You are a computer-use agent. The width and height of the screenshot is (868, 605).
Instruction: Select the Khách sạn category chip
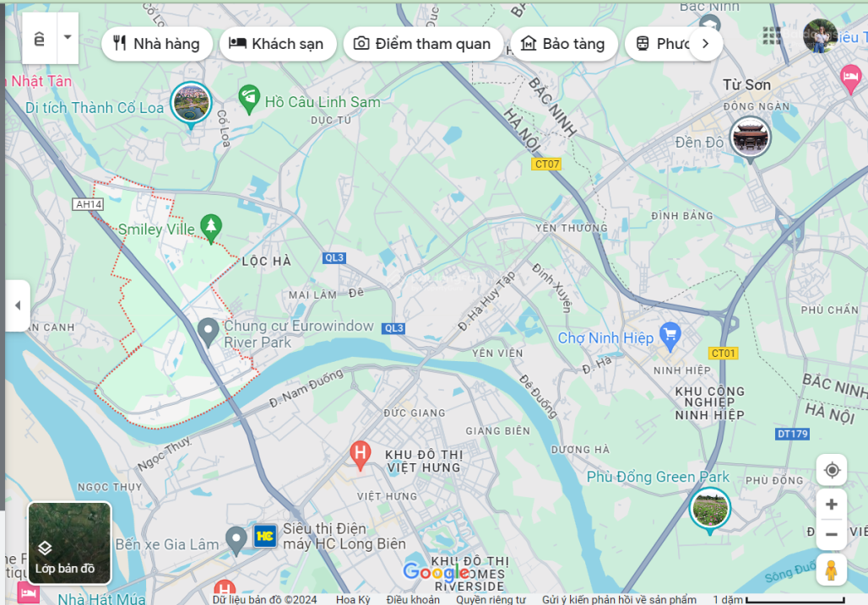click(x=278, y=44)
